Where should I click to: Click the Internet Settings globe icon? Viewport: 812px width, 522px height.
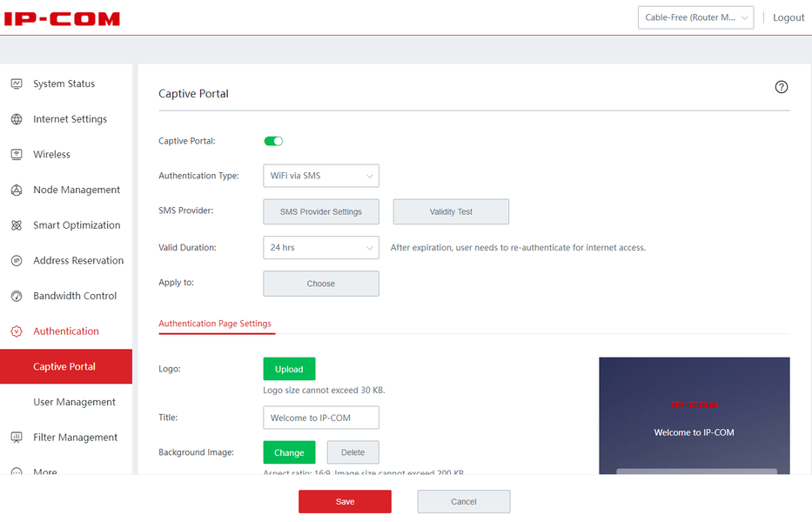(17, 119)
